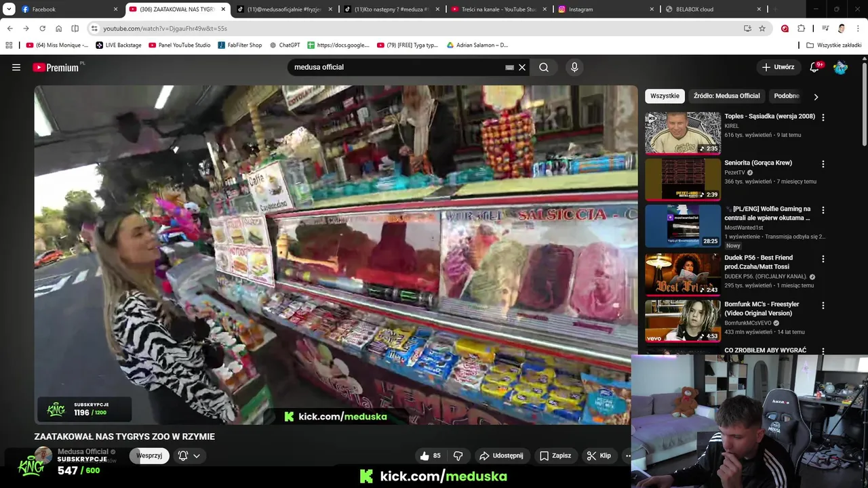Viewport: 868px width, 488px height.
Task: Open the LIVE Backstage bookmark
Action: click(119, 45)
